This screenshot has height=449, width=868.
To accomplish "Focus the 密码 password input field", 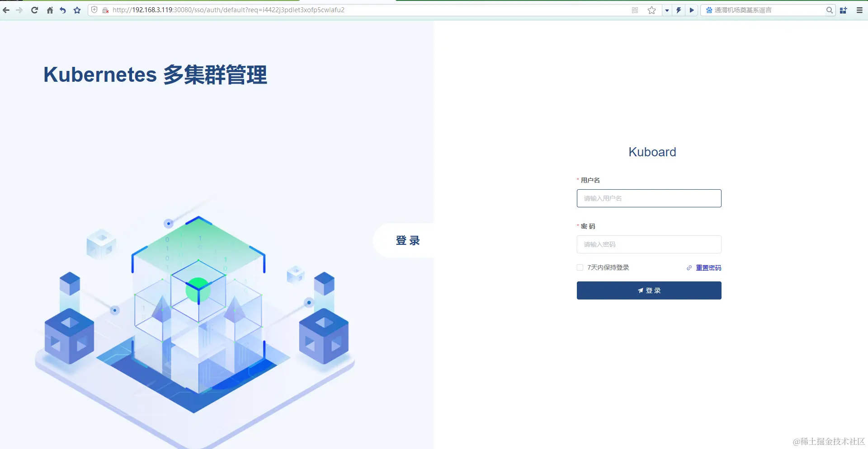I will 649,244.
